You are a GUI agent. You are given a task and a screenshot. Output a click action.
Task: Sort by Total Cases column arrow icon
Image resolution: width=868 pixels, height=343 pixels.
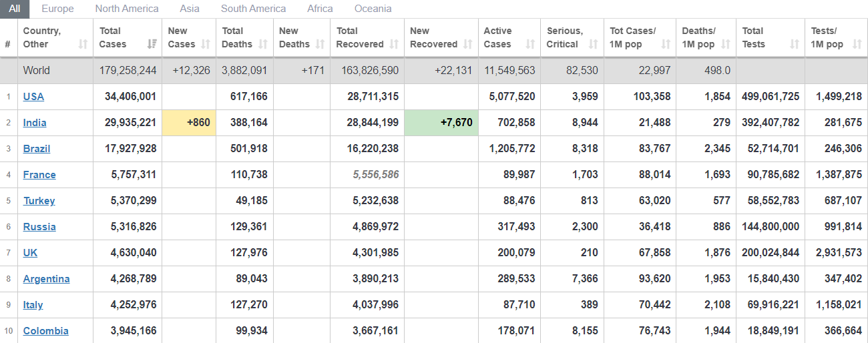(152, 44)
